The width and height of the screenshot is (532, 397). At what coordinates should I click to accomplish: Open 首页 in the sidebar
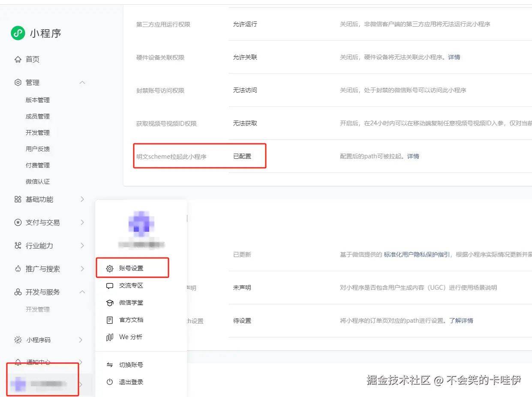click(33, 59)
